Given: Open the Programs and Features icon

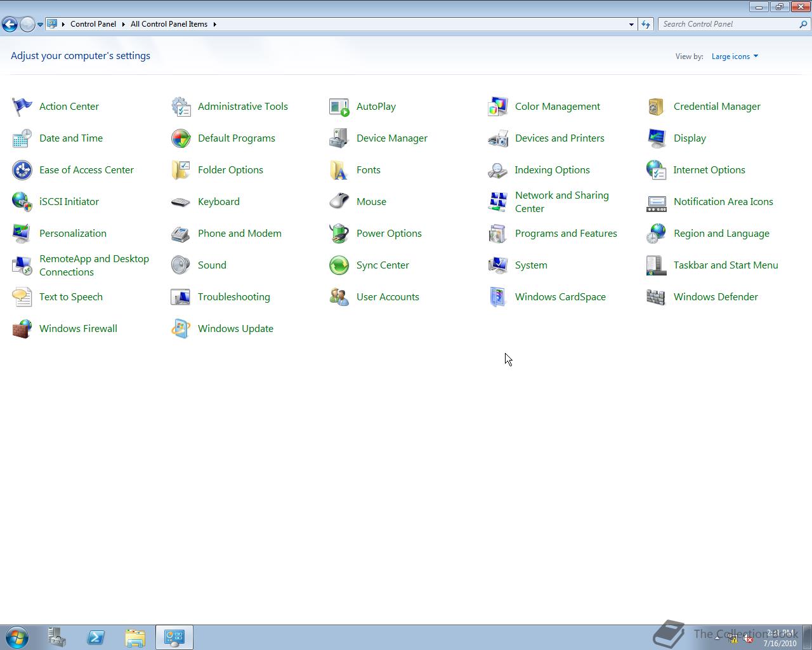Looking at the screenshot, I should click(498, 234).
